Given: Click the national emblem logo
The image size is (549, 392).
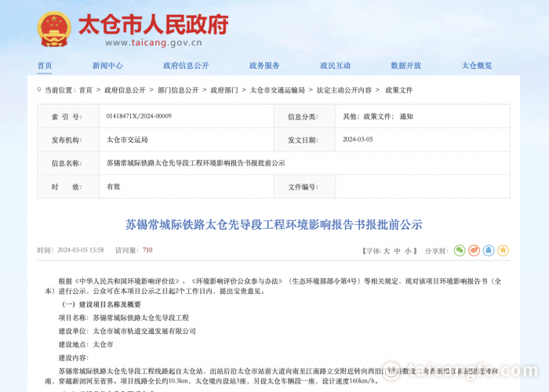Looking at the screenshot, I should pyautogui.click(x=54, y=30).
